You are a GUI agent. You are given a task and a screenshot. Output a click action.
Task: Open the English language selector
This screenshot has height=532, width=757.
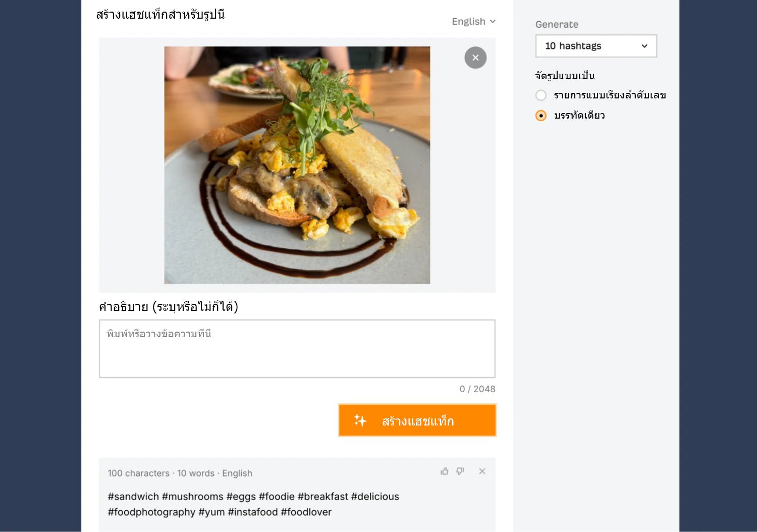(469, 22)
